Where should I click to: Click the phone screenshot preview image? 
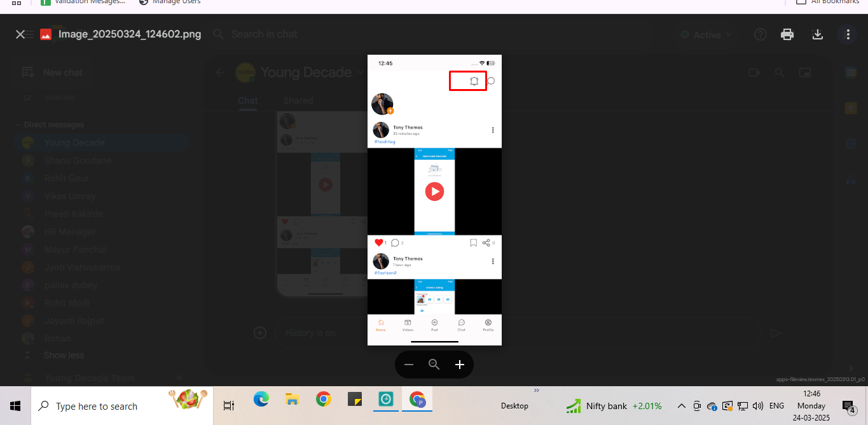click(x=434, y=200)
